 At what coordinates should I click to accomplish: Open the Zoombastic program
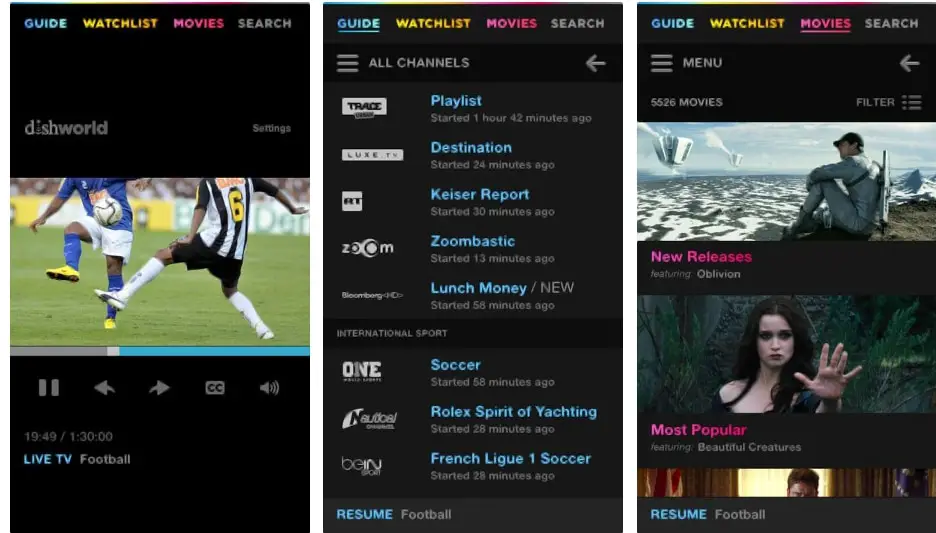pos(473,241)
